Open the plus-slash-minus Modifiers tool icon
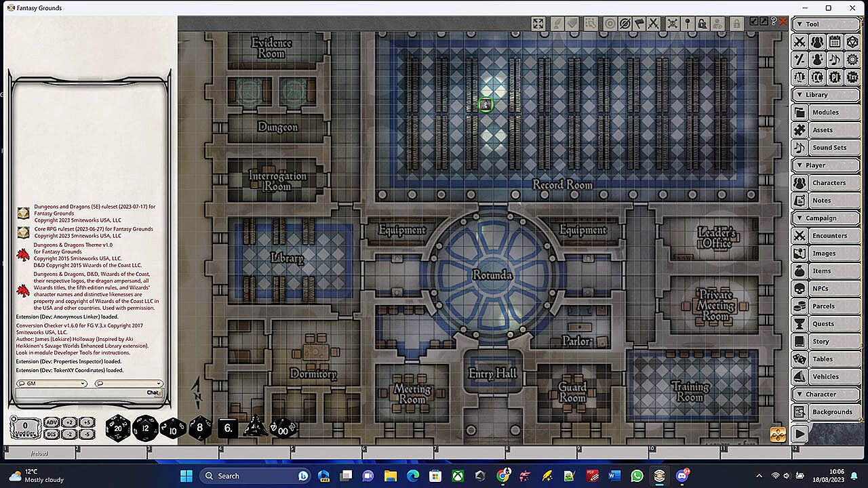Viewport: 868px width, 488px height. [800, 60]
